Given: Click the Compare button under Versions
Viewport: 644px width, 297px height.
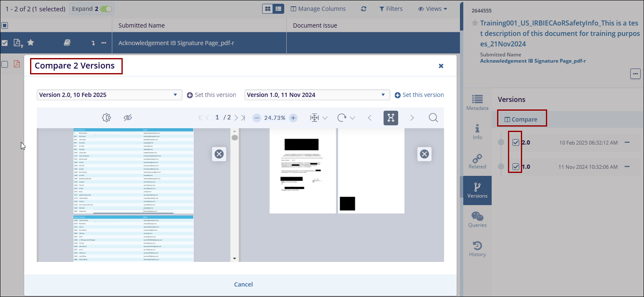Looking at the screenshot, I should (x=521, y=119).
